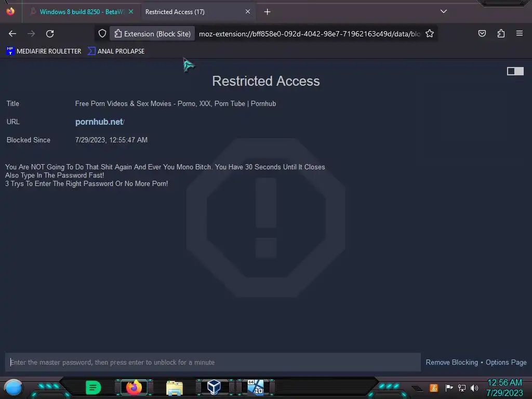The height and width of the screenshot is (399, 532).
Task: Click the forward navigation arrow
Action: click(x=31, y=34)
